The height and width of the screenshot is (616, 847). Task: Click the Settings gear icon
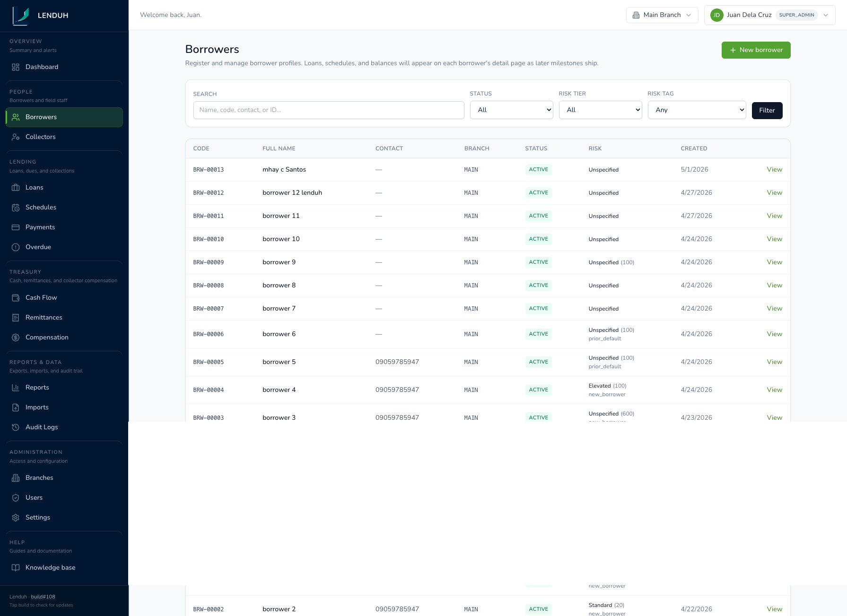pyautogui.click(x=16, y=518)
